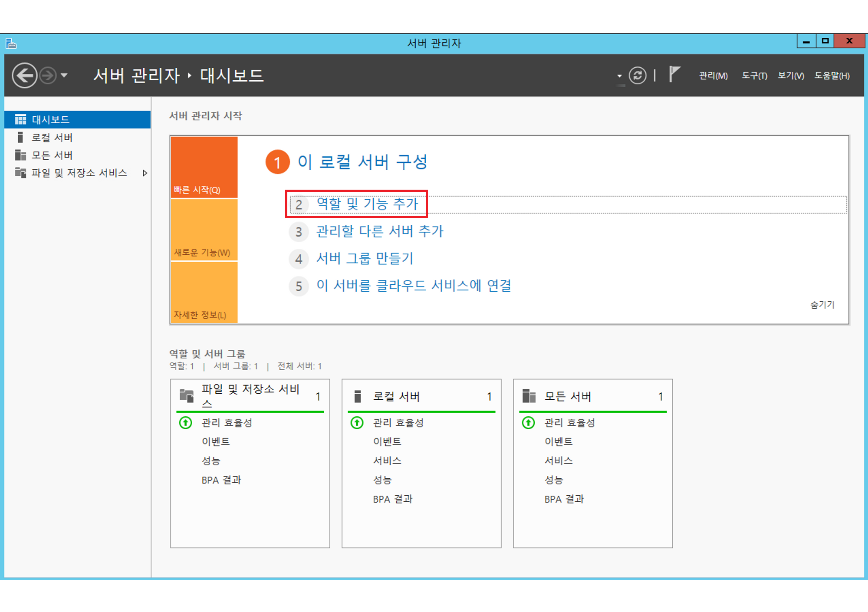Select the 자세한 정보(L) tile
The image size is (868, 612).
coord(204,293)
